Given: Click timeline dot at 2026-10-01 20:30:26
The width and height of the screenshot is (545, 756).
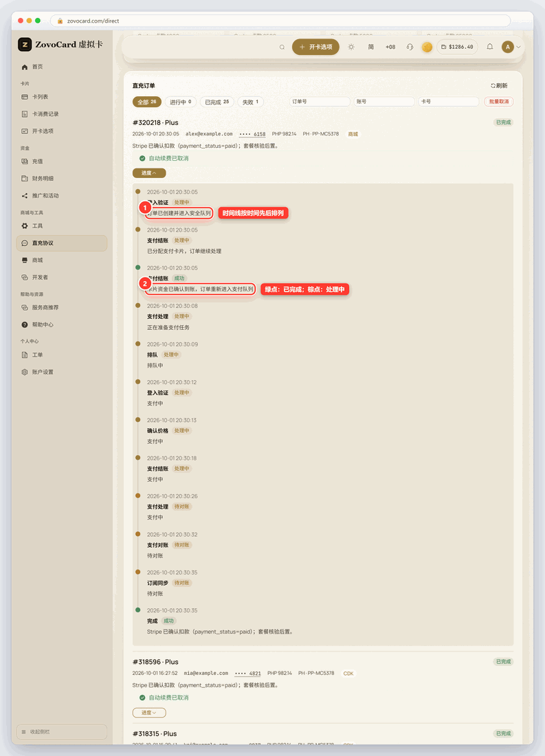Looking at the screenshot, I should (138, 496).
